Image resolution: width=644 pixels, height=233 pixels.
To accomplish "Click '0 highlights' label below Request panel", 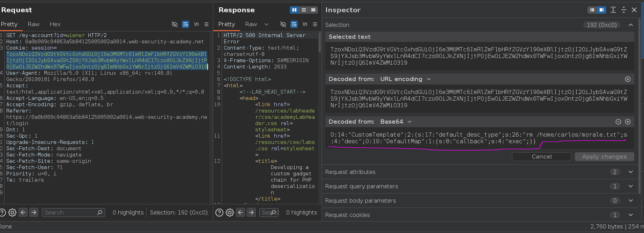I will pos(128,212).
